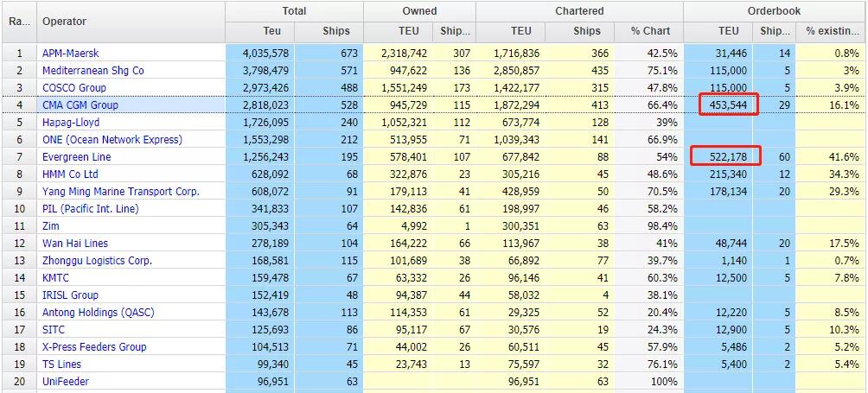Sort by Owned Ships column header
The width and height of the screenshot is (868, 393).
point(455,31)
